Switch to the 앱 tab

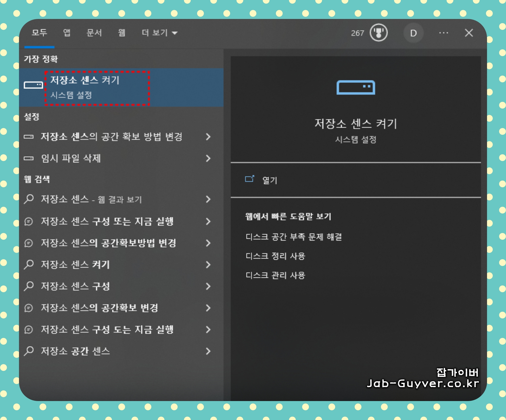[x=67, y=33]
